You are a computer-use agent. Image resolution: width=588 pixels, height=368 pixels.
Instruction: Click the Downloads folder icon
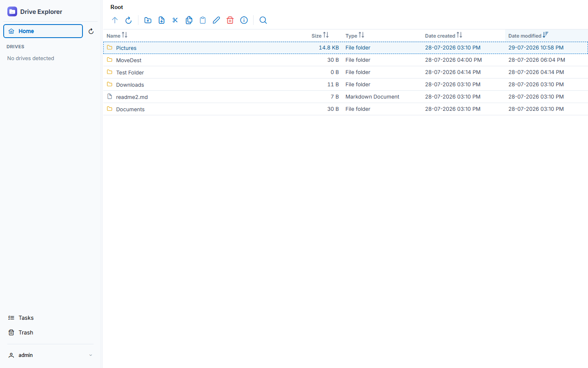[109, 84]
